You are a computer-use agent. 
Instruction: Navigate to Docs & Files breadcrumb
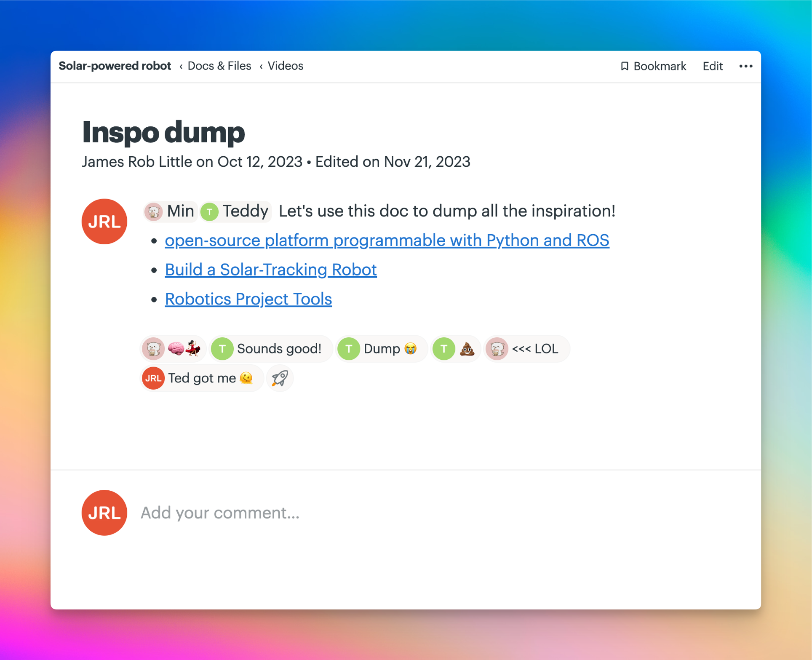coord(219,66)
